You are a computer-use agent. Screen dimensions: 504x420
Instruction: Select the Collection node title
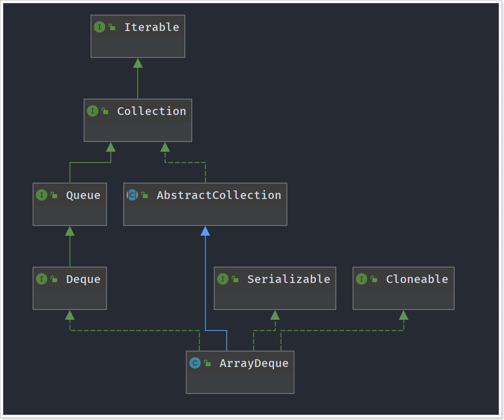tap(151, 111)
